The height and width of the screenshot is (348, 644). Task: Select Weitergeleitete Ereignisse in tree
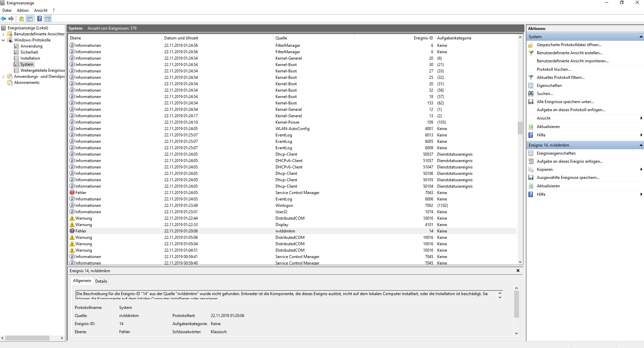tap(42, 70)
